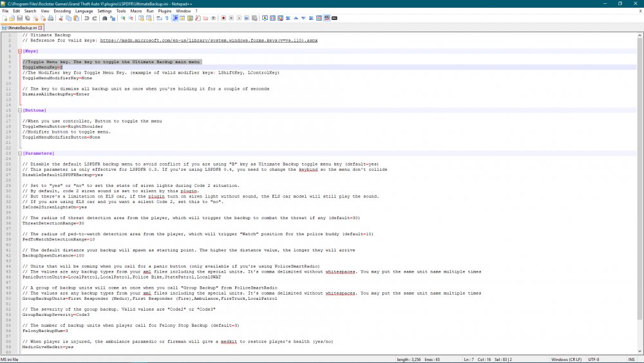
Task: Click the Save file toolbar icon
Action: click(x=20, y=18)
